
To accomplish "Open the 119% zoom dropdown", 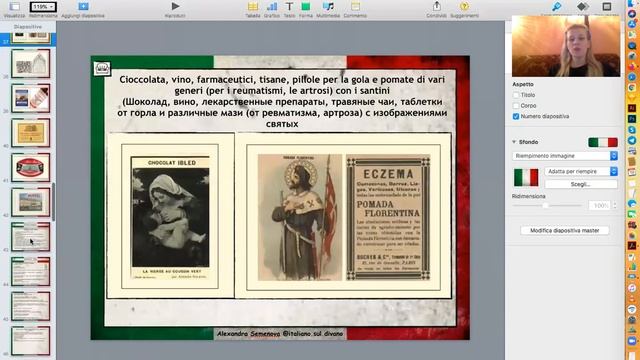I will (x=43, y=7).
